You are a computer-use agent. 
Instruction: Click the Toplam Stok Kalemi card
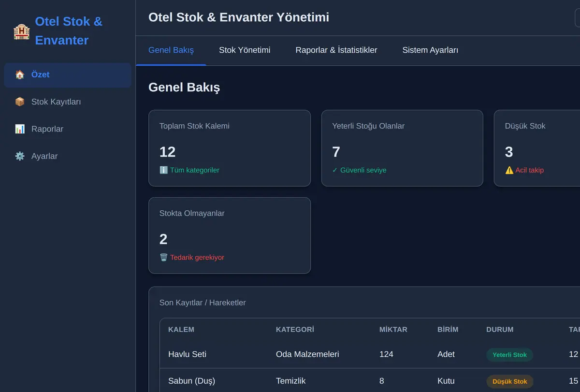point(230,148)
